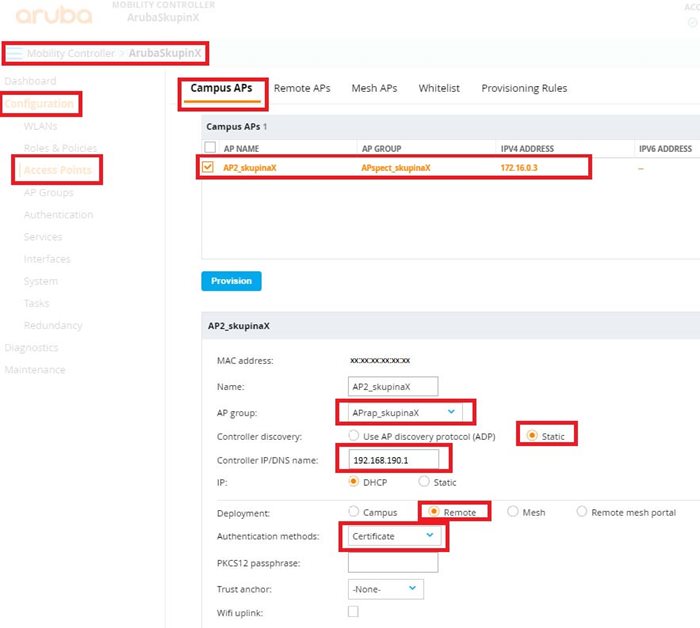The height and width of the screenshot is (628, 700).
Task: Go to the Whitelist tab
Action: [x=439, y=88]
